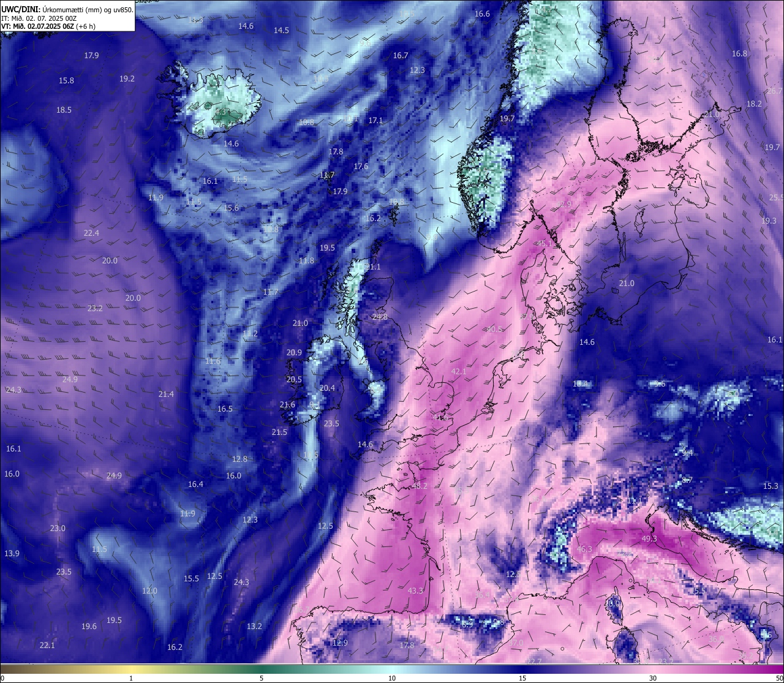784x683 pixels.
Task: Click the VT valid time line 06Z (+6 h)
Action: coord(48,26)
